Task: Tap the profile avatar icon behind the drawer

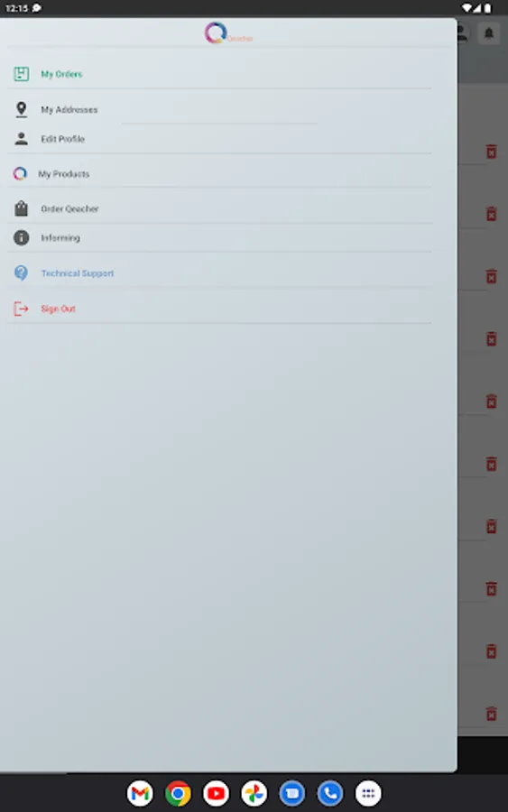Action: 462,33
